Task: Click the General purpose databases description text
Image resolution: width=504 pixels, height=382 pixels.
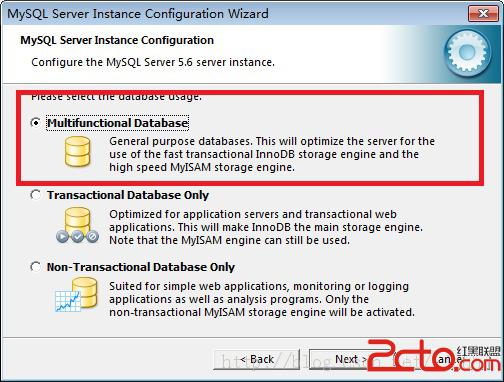Action: coord(272,154)
